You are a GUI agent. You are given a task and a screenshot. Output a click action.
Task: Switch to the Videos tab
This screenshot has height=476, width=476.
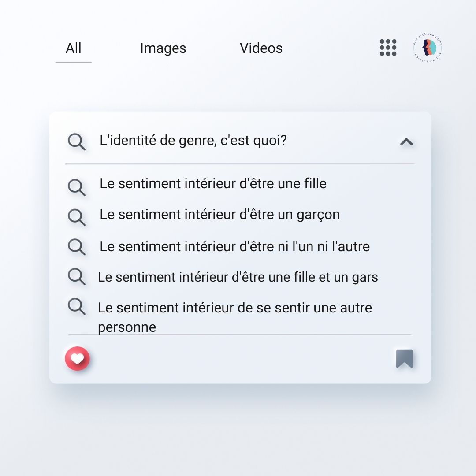[x=261, y=48]
